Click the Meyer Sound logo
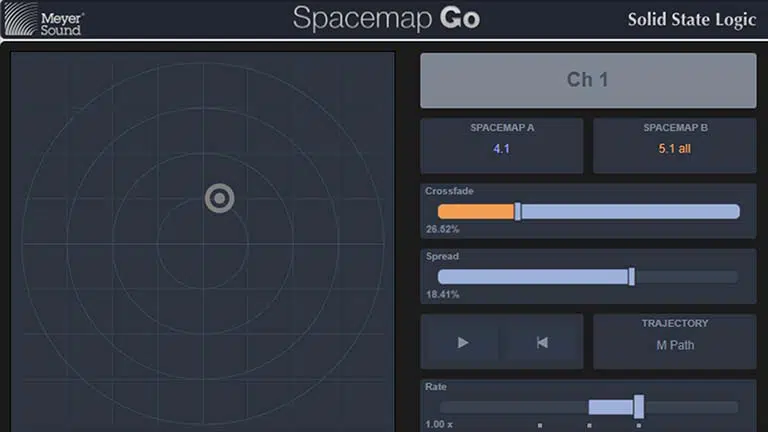This screenshot has width=768, height=432. [x=43, y=19]
